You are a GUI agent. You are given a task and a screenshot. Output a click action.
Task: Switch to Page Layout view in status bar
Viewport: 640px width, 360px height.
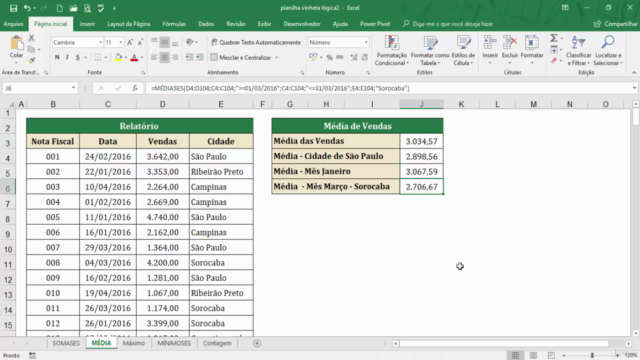(533, 356)
